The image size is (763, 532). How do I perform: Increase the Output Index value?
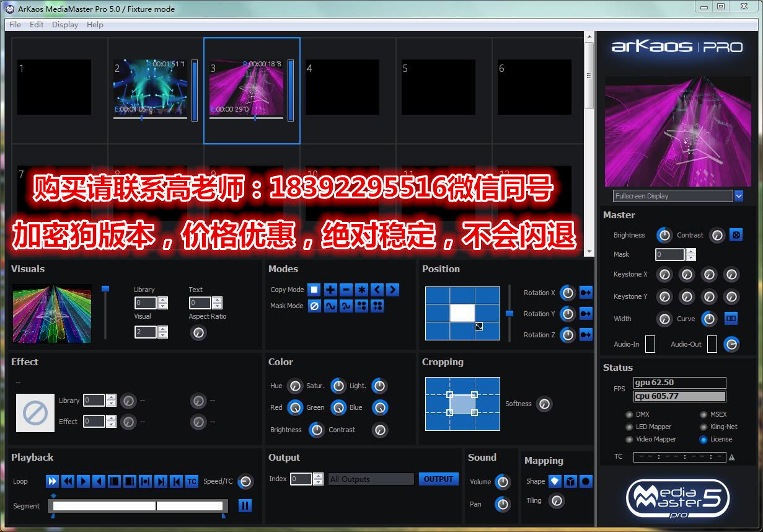pyautogui.click(x=318, y=476)
